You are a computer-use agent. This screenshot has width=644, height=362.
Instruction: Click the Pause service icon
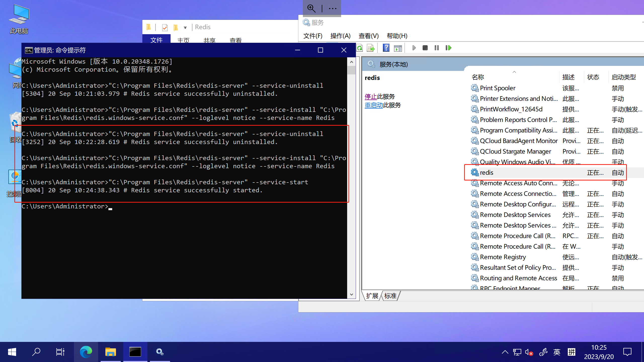pyautogui.click(x=437, y=48)
